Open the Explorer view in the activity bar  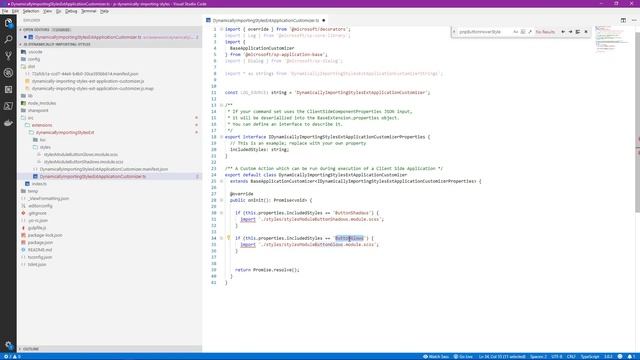click(x=8, y=23)
